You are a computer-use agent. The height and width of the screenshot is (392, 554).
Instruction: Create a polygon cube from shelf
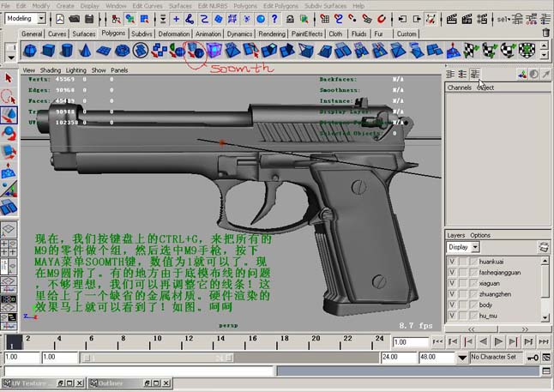click(48, 51)
